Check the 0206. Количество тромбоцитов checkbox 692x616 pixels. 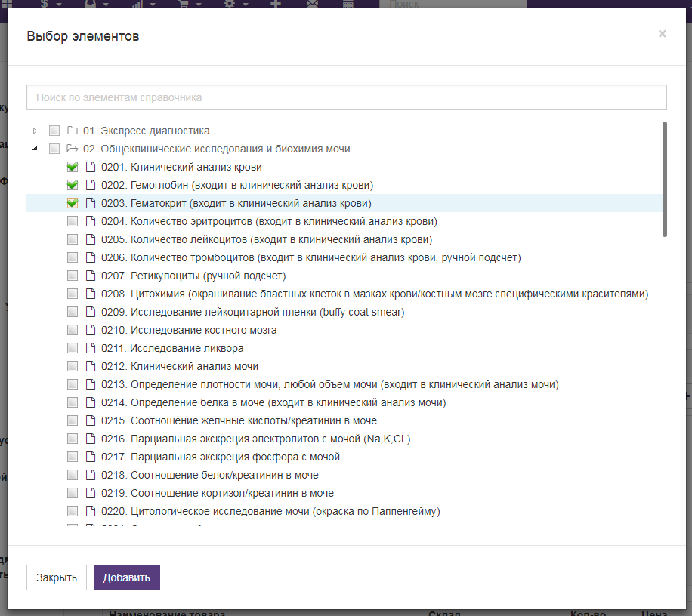pos(73,257)
